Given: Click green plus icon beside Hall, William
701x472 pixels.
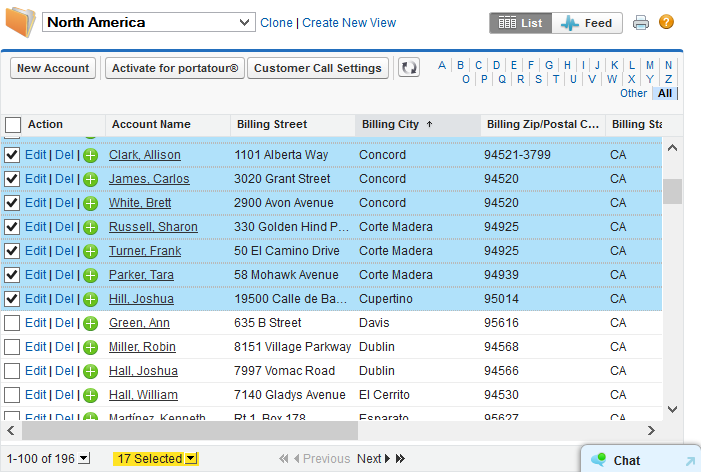Looking at the screenshot, I should click(x=90, y=395).
